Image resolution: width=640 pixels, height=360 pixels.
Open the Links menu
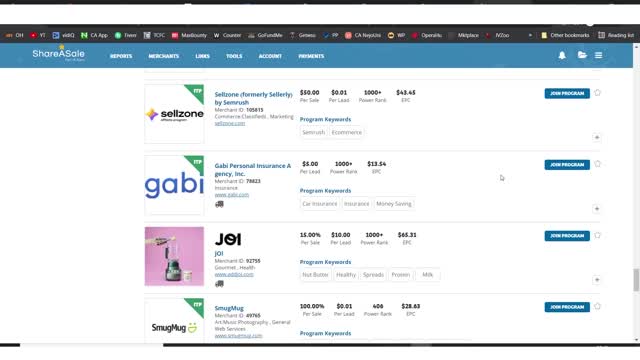202,56
